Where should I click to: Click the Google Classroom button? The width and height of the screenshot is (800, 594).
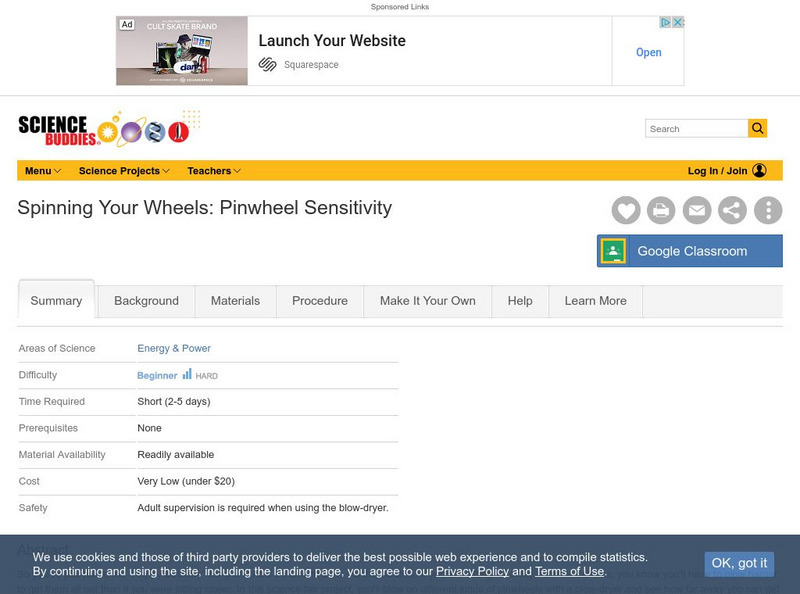click(x=690, y=251)
